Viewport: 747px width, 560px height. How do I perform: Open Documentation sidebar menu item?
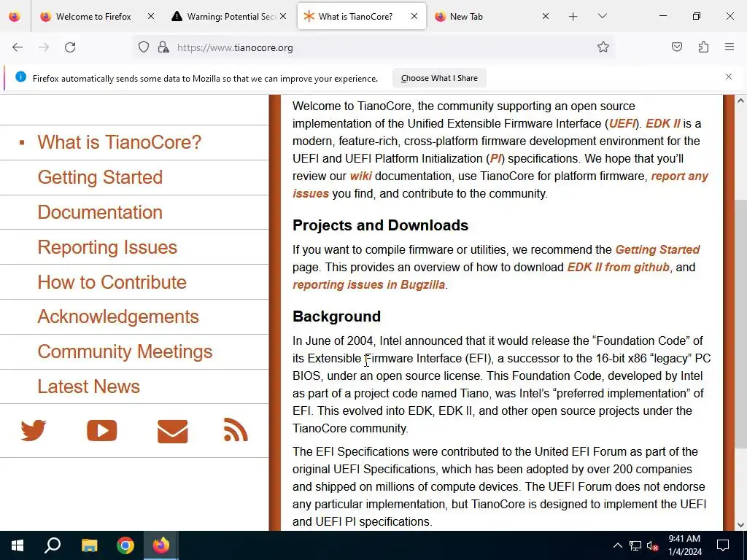(100, 212)
